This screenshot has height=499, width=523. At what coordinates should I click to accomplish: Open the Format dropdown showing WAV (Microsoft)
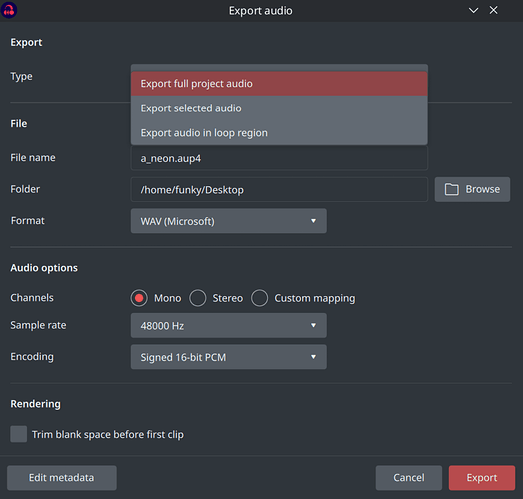click(228, 221)
